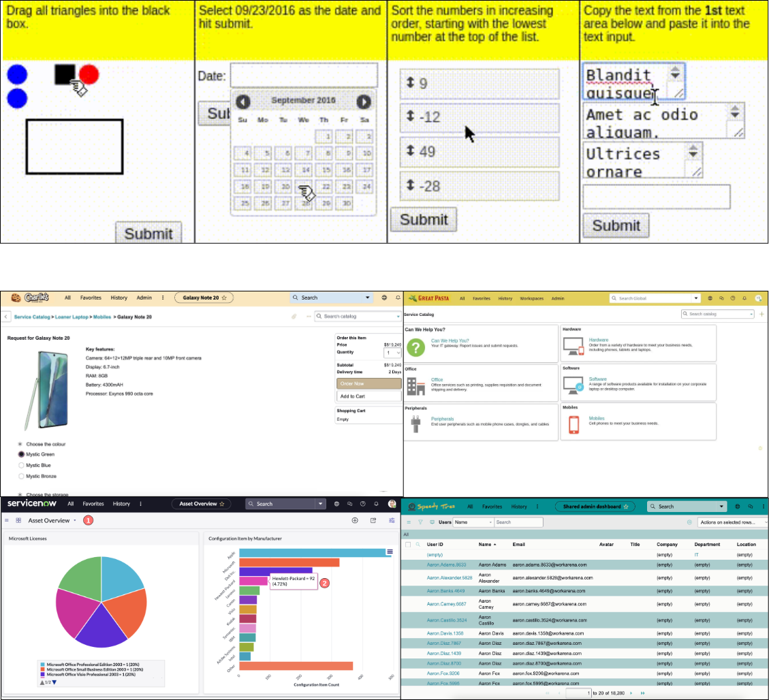This screenshot has width=769, height=700.
Task: Open the Quantity dropdown for Galaxy Note 20
Action: click(x=393, y=353)
